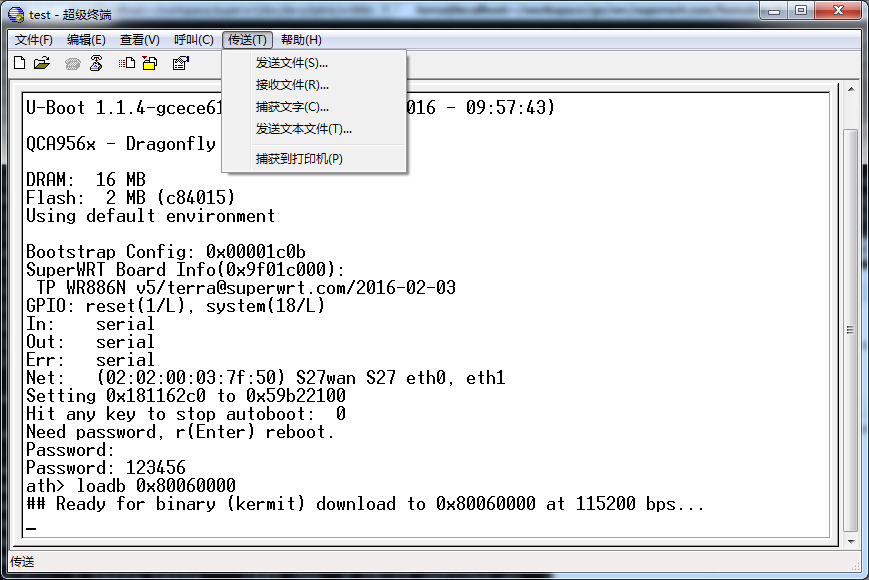The height and width of the screenshot is (580, 869).
Task: Open the 呼叫(C) menu
Action: pyautogui.click(x=193, y=40)
